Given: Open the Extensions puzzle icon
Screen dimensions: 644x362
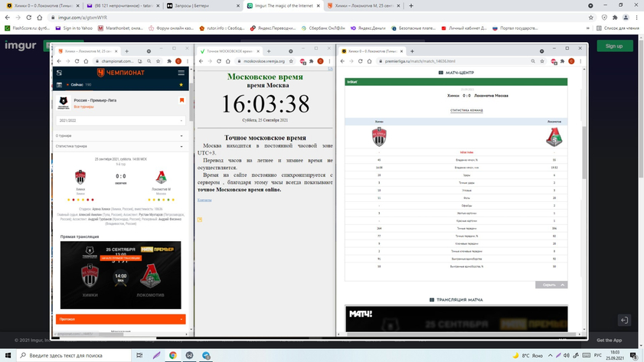Looking at the screenshot, I should click(615, 18).
